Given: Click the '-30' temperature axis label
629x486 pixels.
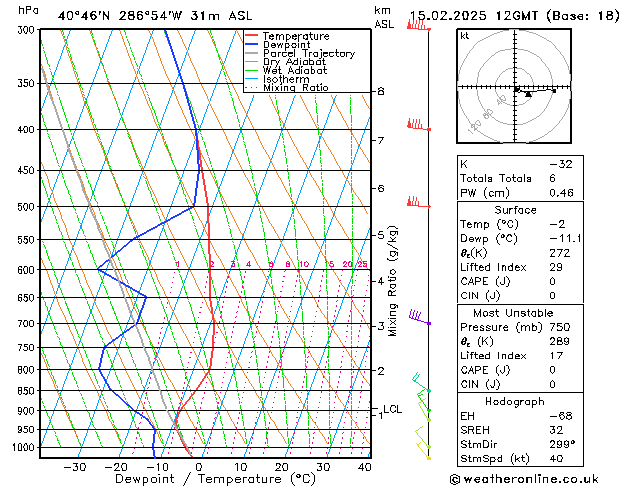Looking at the screenshot, I should [x=75, y=467].
